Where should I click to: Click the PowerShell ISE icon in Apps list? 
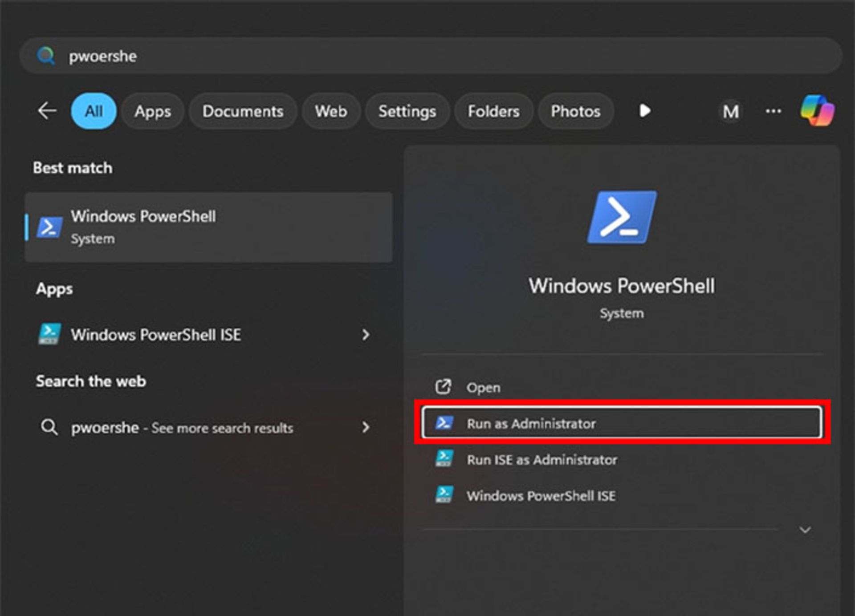click(49, 334)
